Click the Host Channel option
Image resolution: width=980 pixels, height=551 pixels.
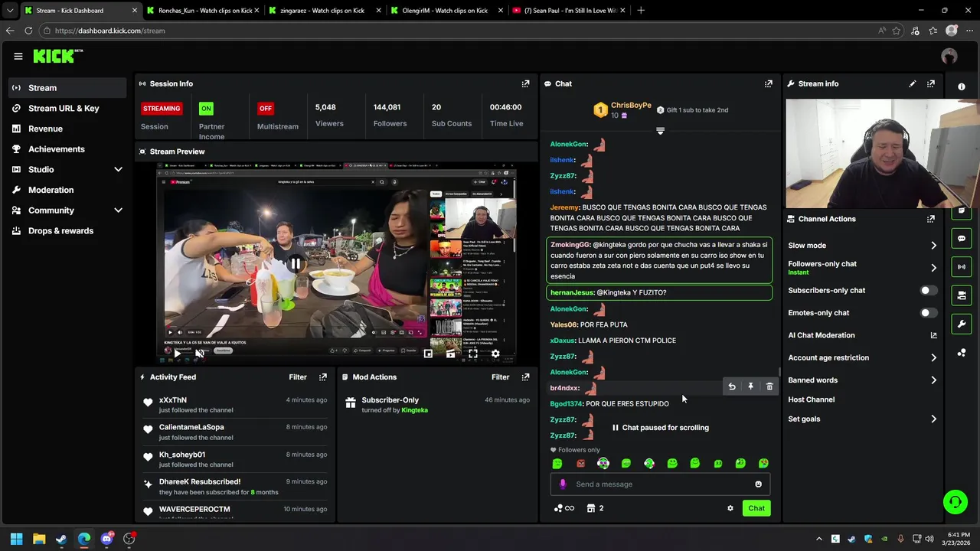pyautogui.click(x=811, y=399)
